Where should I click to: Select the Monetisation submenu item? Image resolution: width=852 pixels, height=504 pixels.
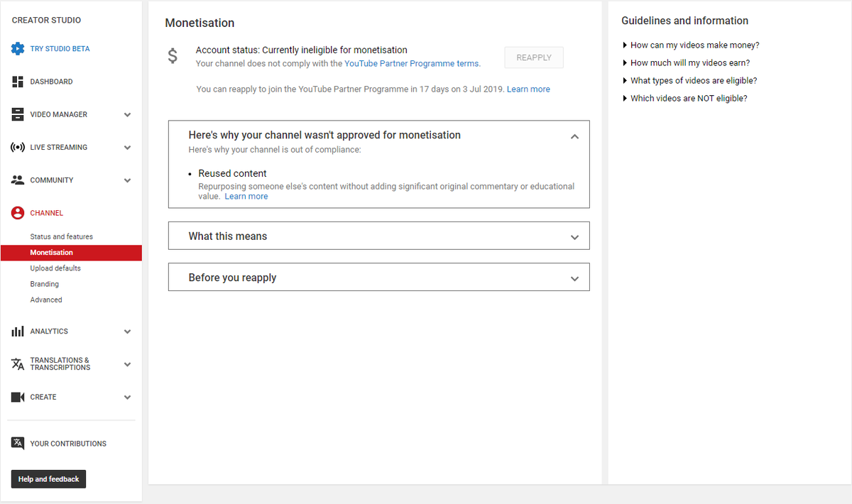(71, 253)
